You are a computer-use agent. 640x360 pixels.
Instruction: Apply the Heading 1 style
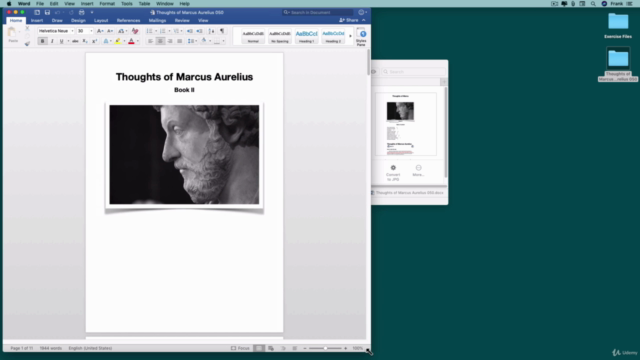point(307,36)
